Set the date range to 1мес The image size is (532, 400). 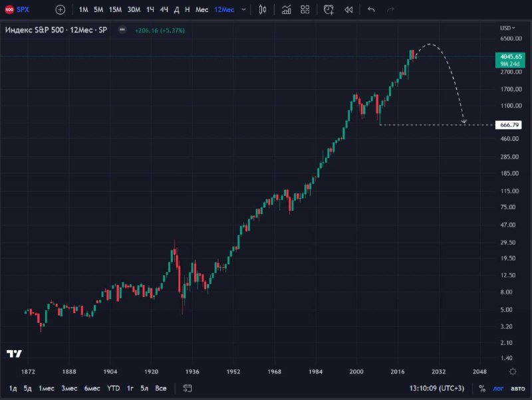(x=46, y=389)
